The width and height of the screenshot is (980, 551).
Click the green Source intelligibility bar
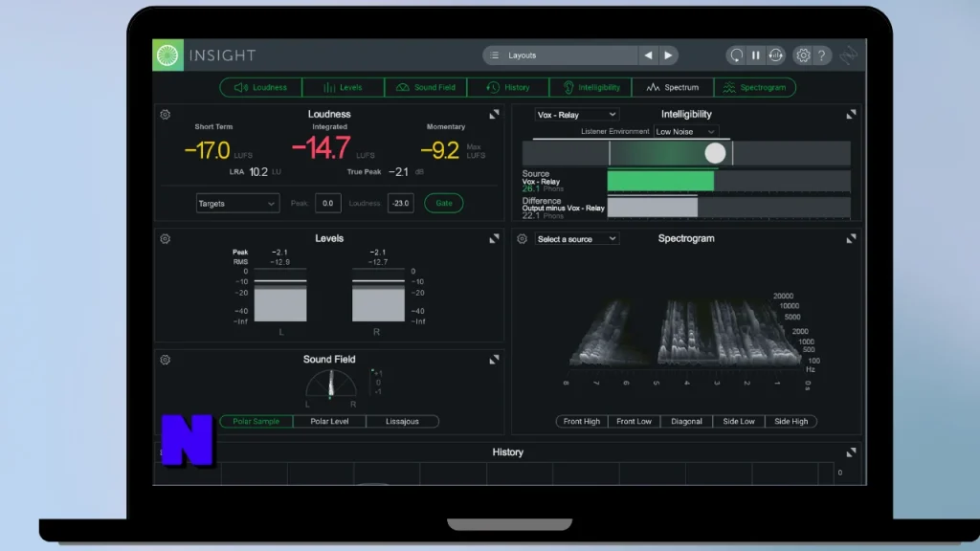(x=660, y=181)
